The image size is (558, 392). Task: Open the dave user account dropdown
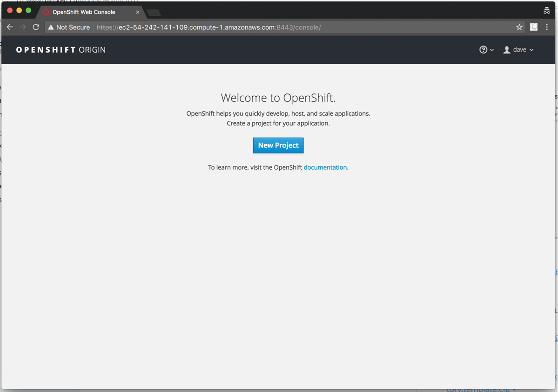point(518,50)
